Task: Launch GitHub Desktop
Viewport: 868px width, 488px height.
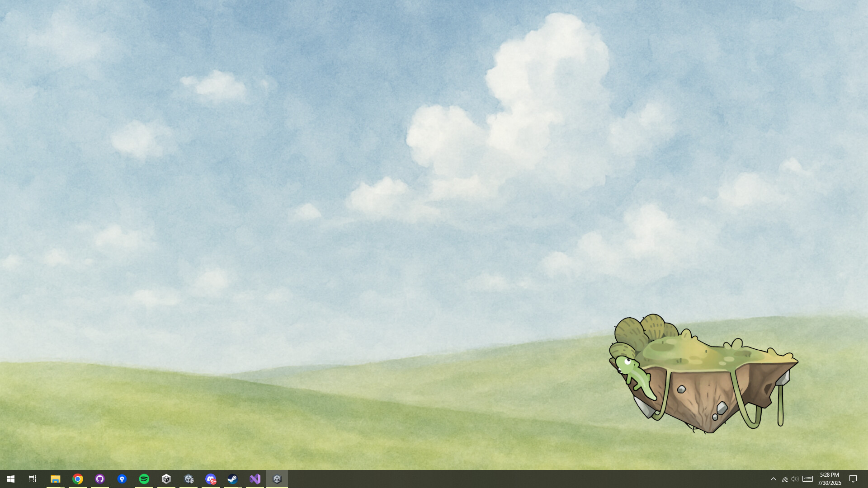Action: tap(100, 479)
